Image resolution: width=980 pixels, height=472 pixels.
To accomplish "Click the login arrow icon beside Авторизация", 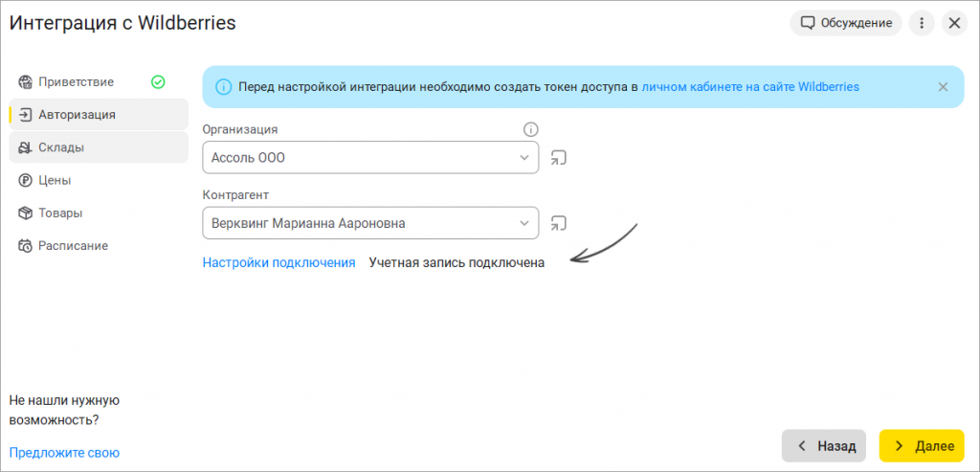I will pyautogui.click(x=25, y=114).
